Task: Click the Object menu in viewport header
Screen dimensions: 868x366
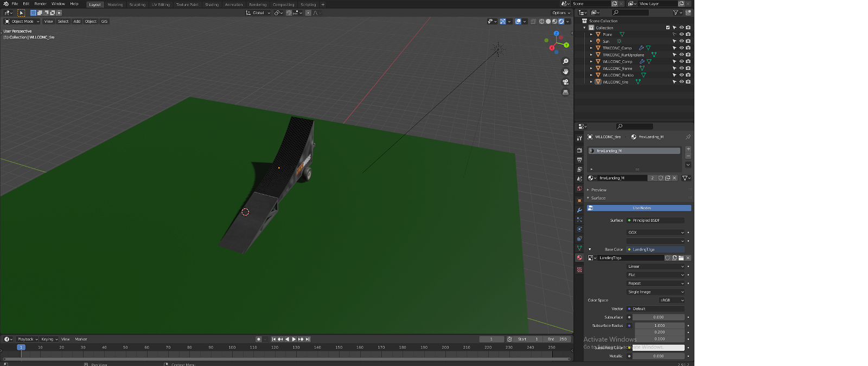Action: (x=91, y=22)
